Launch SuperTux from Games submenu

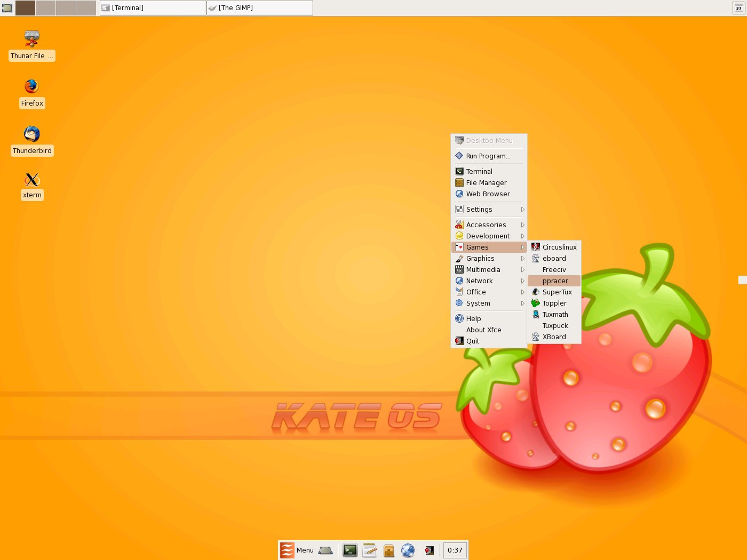pyautogui.click(x=554, y=292)
